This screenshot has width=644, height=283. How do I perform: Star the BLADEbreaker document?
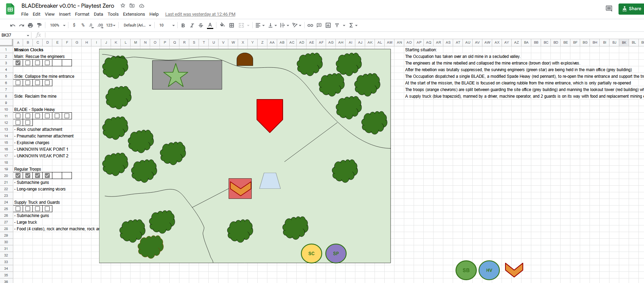(x=123, y=6)
